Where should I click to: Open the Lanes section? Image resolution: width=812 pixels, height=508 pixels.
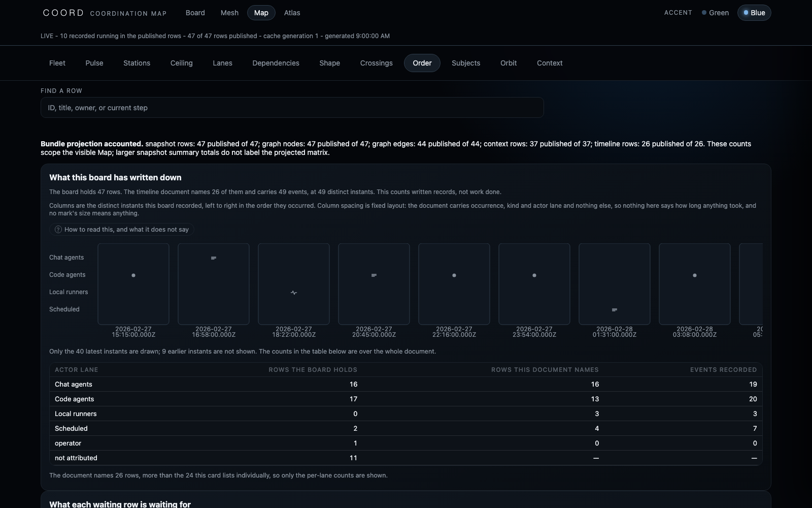click(x=222, y=63)
